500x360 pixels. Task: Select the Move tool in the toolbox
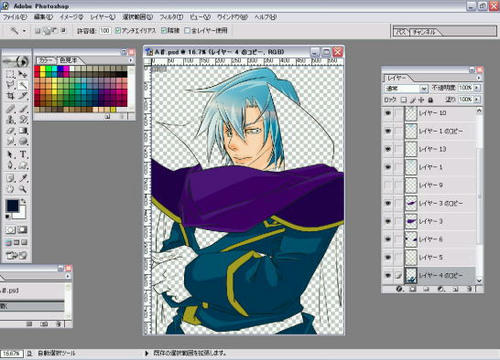click(x=23, y=73)
